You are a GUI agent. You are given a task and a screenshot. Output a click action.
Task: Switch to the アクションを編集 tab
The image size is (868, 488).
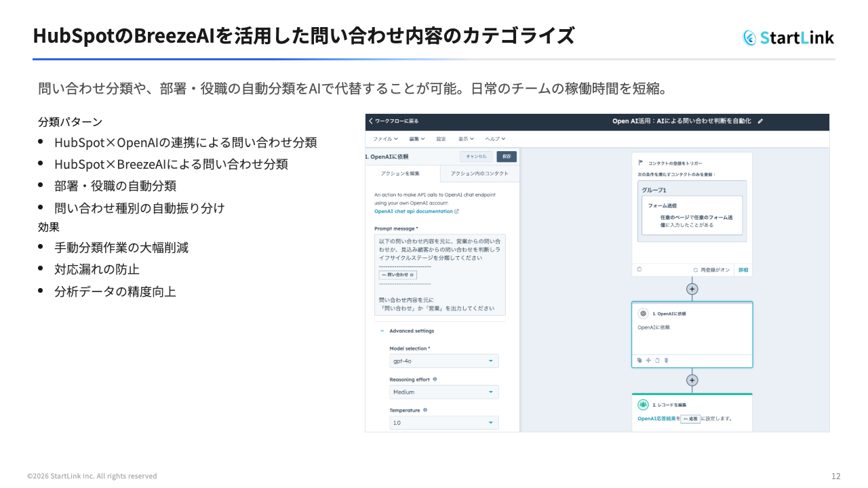click(x=403, y=174)
